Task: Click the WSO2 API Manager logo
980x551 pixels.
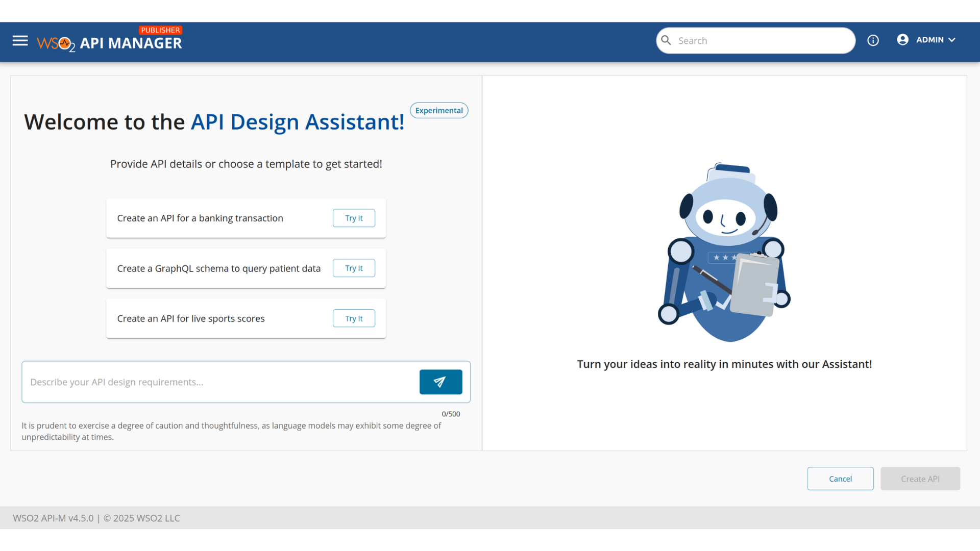Action: click(x=109, y=43)
